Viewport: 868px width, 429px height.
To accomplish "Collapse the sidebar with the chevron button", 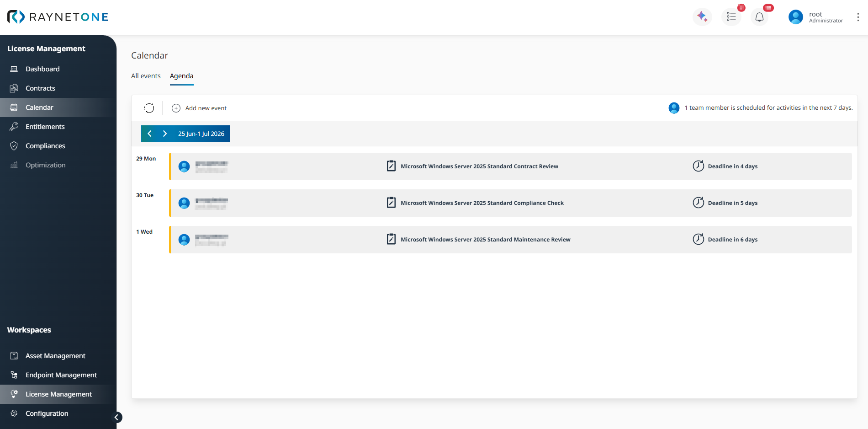I will (x=116, y=417).
